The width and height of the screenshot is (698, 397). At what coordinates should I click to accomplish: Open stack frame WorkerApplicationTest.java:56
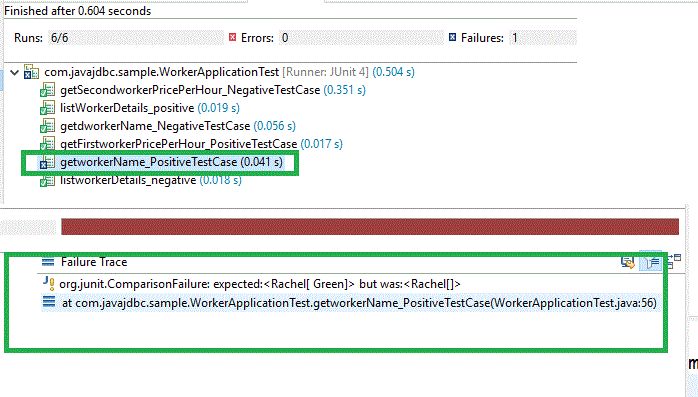click(x=359, y=303)
